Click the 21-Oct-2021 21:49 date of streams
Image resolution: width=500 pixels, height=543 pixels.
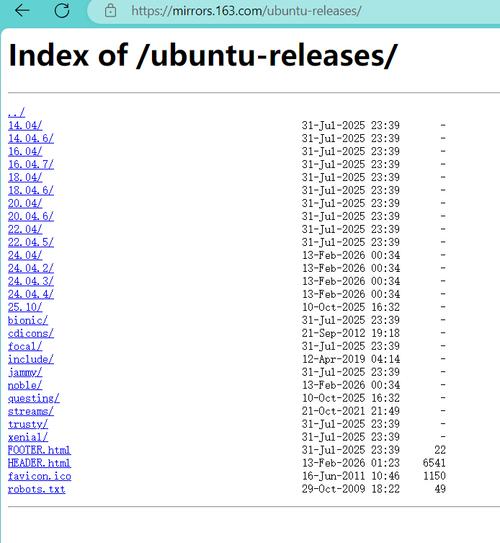[x=351, y=411]
